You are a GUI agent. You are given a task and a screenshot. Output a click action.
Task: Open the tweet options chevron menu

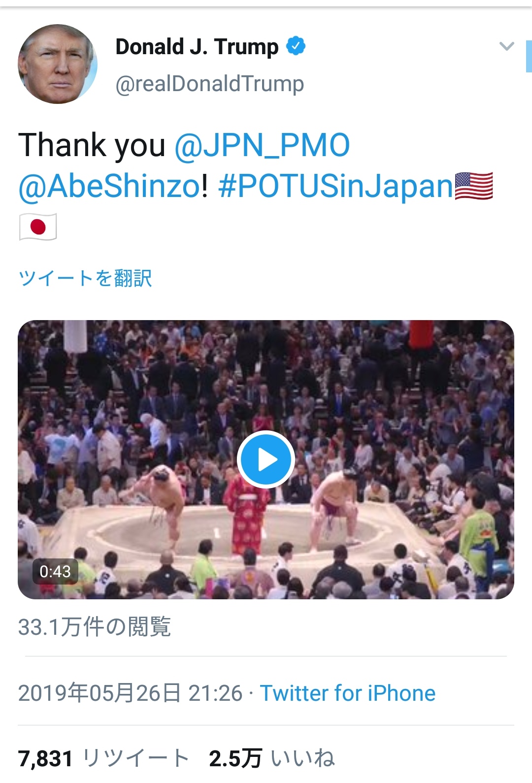point(506,47)
